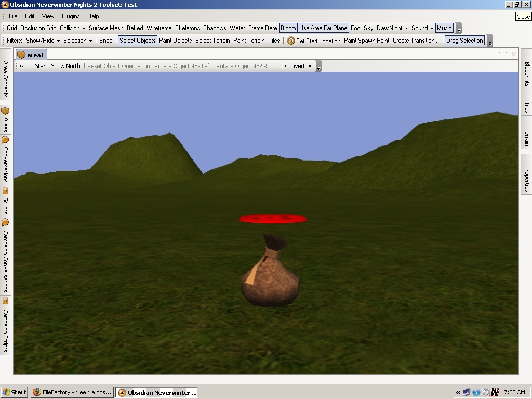Click the Campaign Conversations panel icon
The width and height of the screenshot is (532, 399).
(x=5, y=222)
